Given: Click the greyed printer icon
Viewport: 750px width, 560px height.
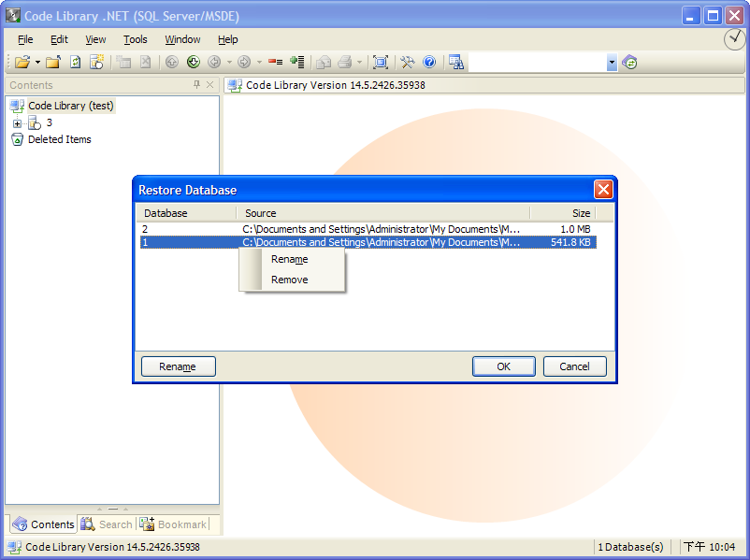Looking at the screenshot, I should [344, 62].
